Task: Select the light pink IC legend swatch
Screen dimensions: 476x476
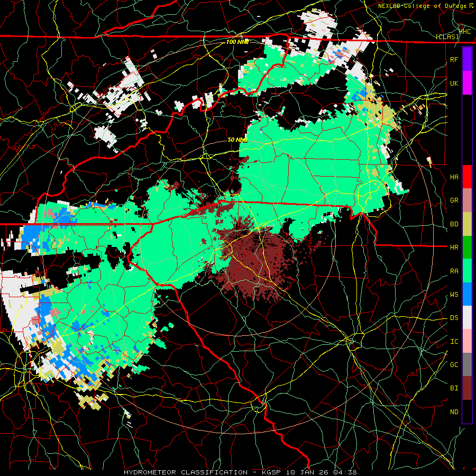Action: [x=467, y=341]
